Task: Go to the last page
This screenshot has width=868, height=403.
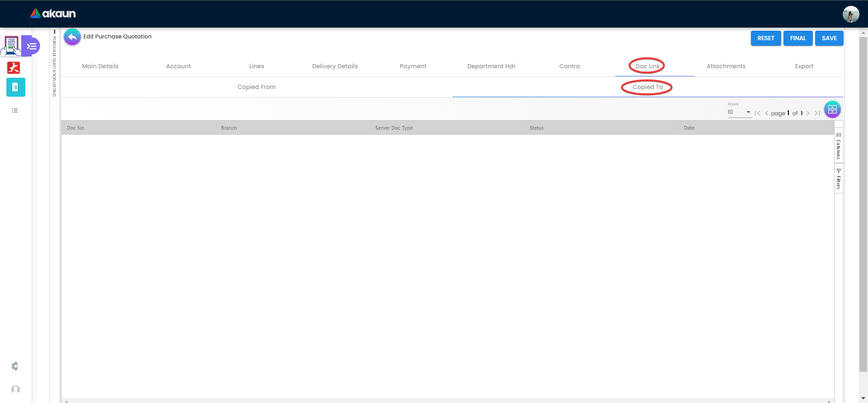Action: point(817,113)
